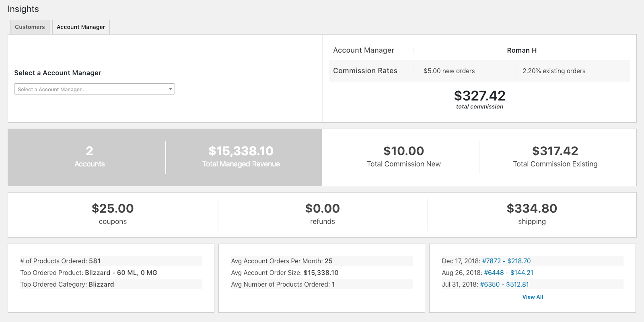Viewport: 644px width, 322px height.
Task: Click the Account Manager label beside Roman H
Action: tap(364, 50)
